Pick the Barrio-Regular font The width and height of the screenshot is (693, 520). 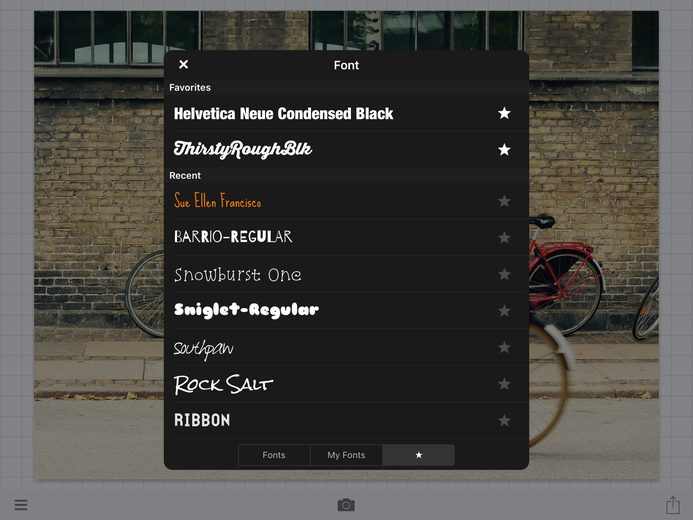click(x=346, y=238)
